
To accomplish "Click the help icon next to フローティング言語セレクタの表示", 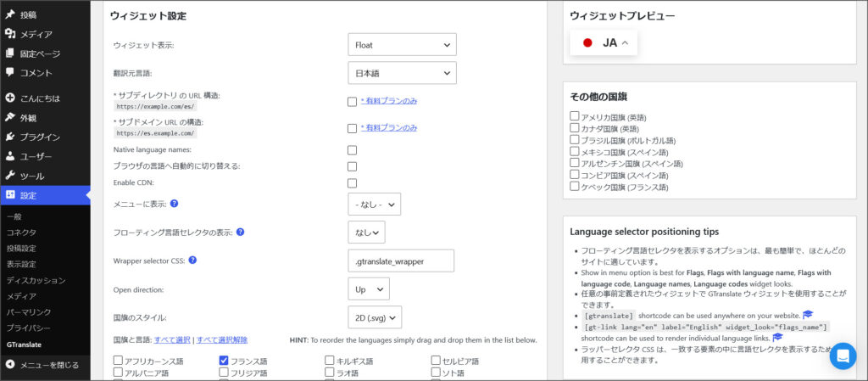I will (x=240, y=232).
